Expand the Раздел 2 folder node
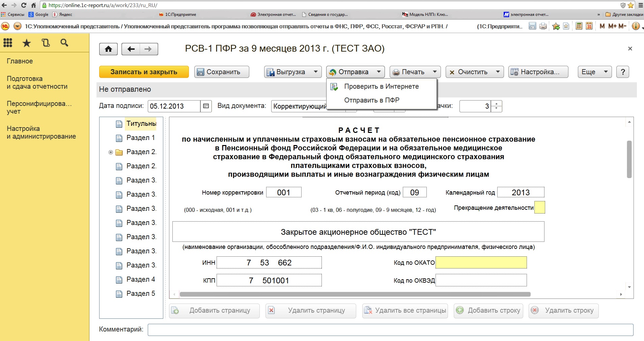 coord(110,152)
